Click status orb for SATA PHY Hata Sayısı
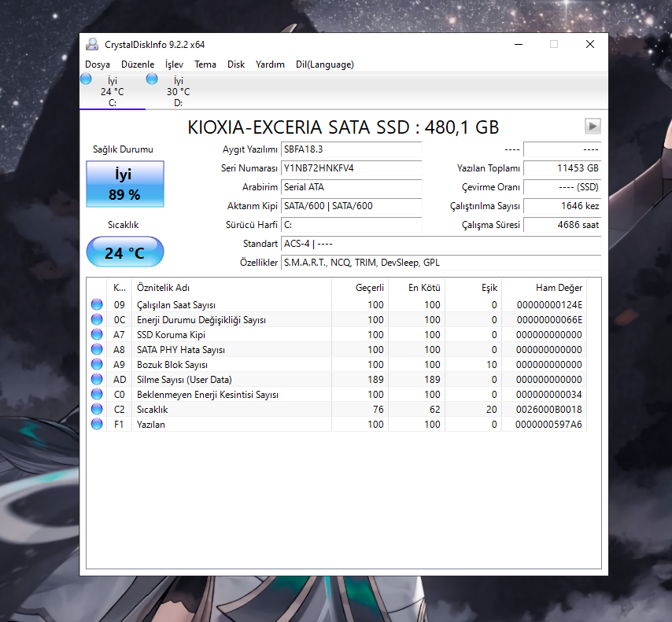Viewport: 672px width, 622px height. (x=97, y=349)
